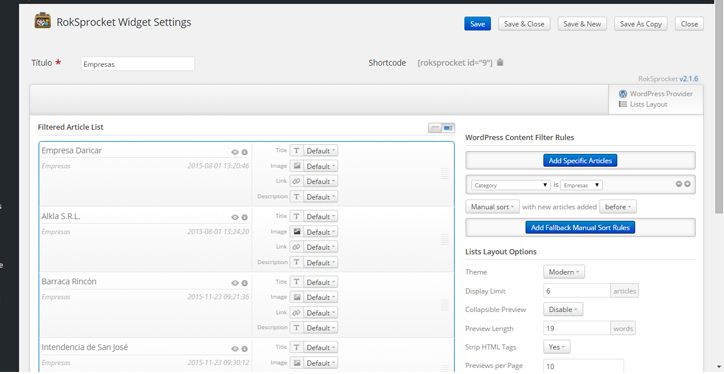Click the Preview Length field

point(577,329)
